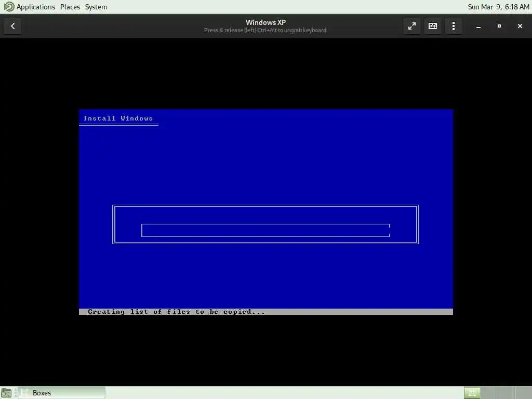Select the Boxes entry in the taskbar
Image resolution: width=532 pixels, height=399 pixels.
point(62,393)
